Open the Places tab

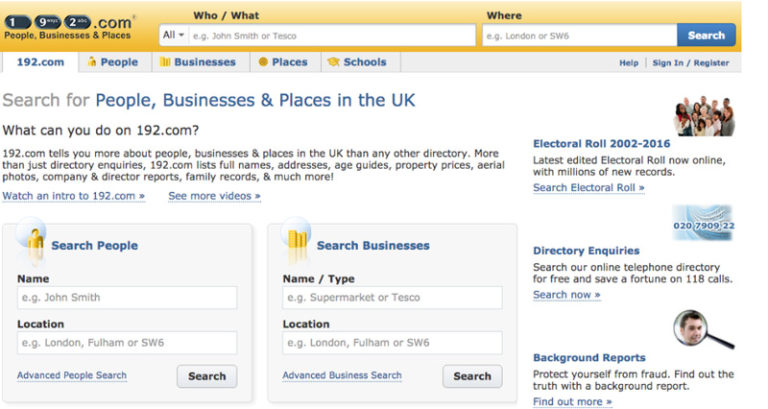283,62
